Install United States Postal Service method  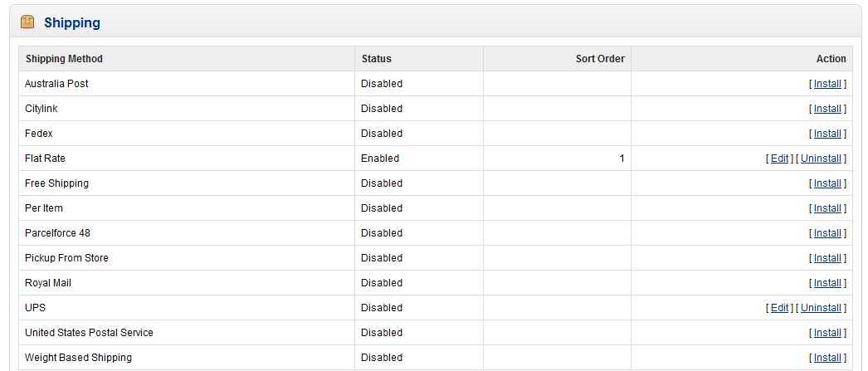click(x=827, y=333)
